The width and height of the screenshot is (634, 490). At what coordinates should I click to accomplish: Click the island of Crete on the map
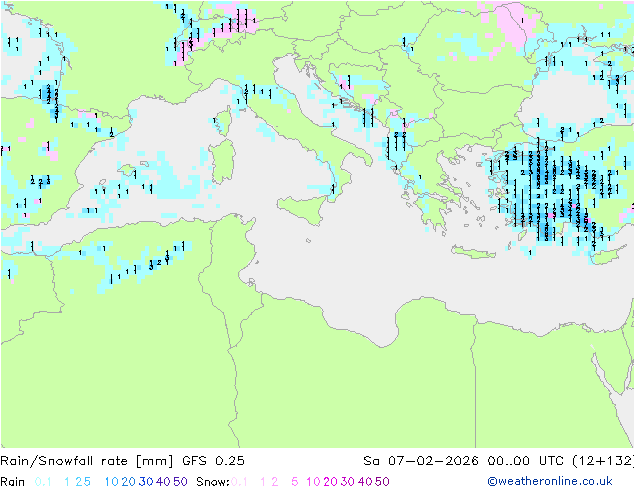point(473,252)
